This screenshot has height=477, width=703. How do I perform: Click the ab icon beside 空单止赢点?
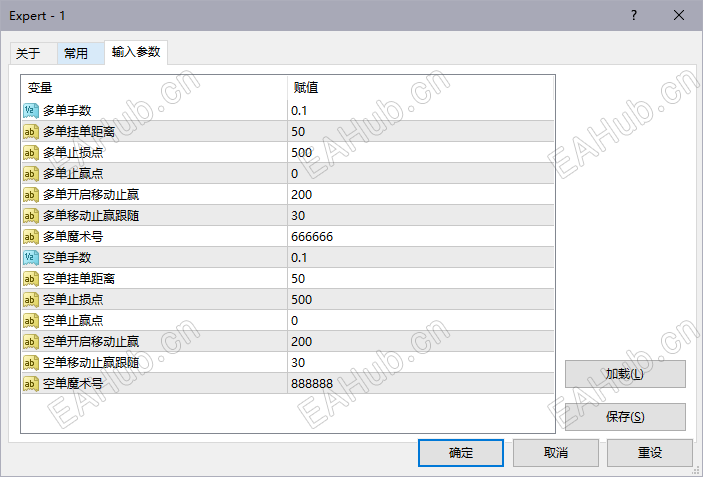click(x=31, y=321)
